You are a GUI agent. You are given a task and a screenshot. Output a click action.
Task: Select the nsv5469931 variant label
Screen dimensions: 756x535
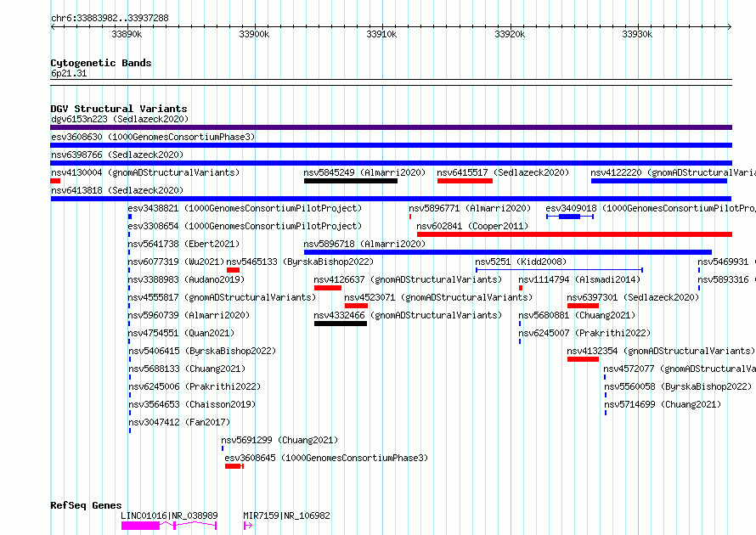pyautogui.click(x=726, y=262)
